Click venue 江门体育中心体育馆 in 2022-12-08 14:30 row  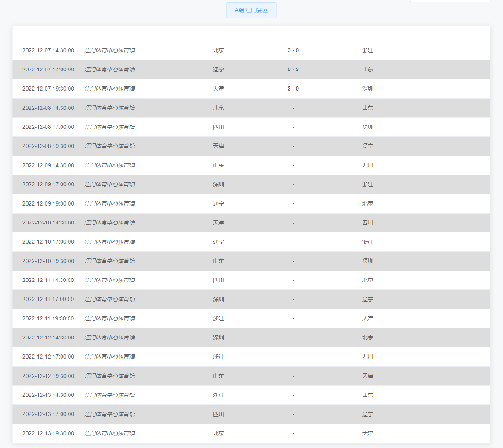110,108
